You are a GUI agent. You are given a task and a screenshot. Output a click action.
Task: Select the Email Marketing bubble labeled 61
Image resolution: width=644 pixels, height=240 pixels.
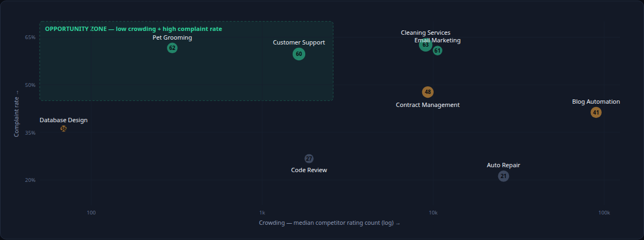pos(437,50)
